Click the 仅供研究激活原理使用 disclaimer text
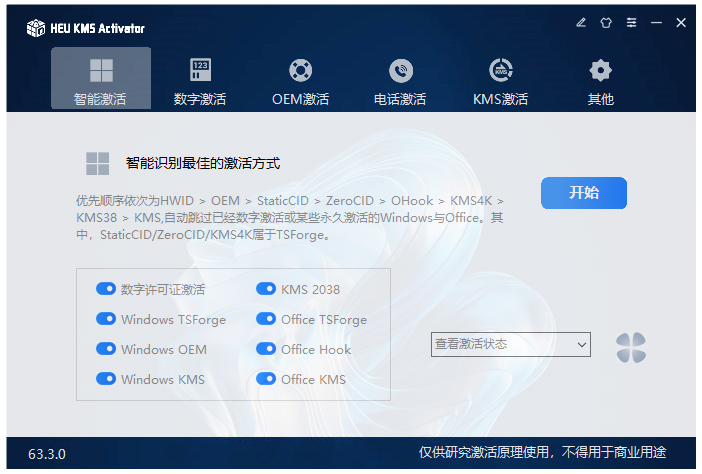The height and width of the screenshot is (474, 702). pos(543,453)
